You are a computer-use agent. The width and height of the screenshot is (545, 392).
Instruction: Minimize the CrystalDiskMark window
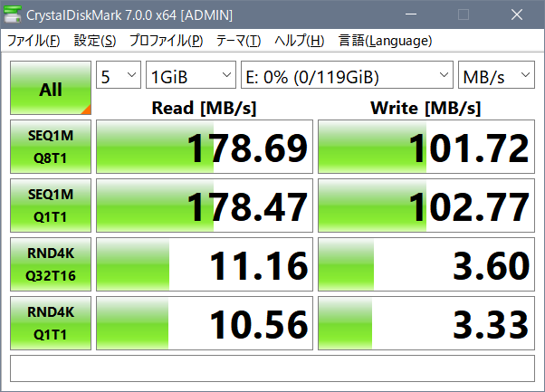pyautogui.click(x=411, y=14)
